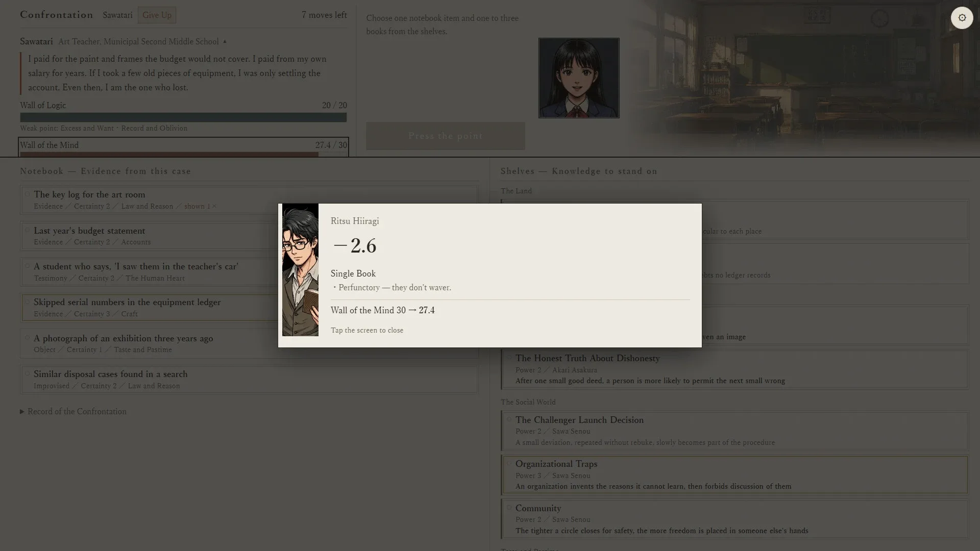The width and height of the screenshot is (980, 551).
Task: Choose the book 'The Challenger Launch Decision'
Action: [x=735, y=431]
